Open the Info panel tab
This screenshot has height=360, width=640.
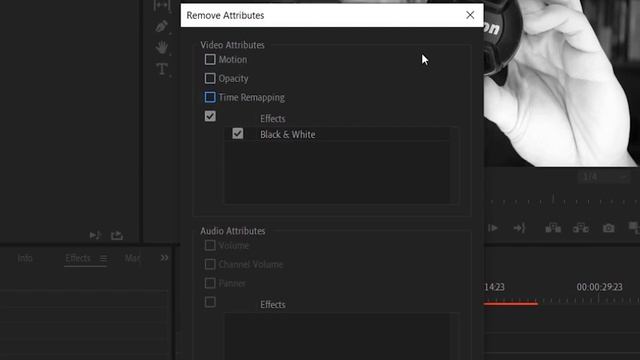tap(25, 258)
